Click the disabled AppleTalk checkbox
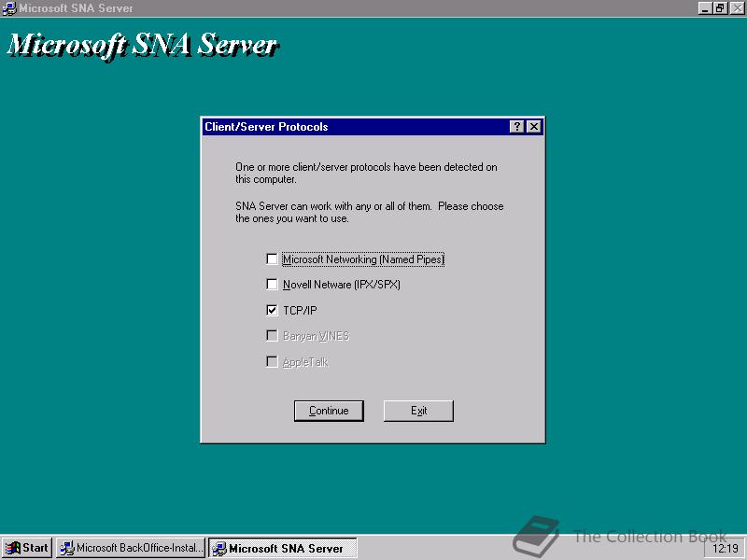This screenshot has height=560, width=747. 272,362
